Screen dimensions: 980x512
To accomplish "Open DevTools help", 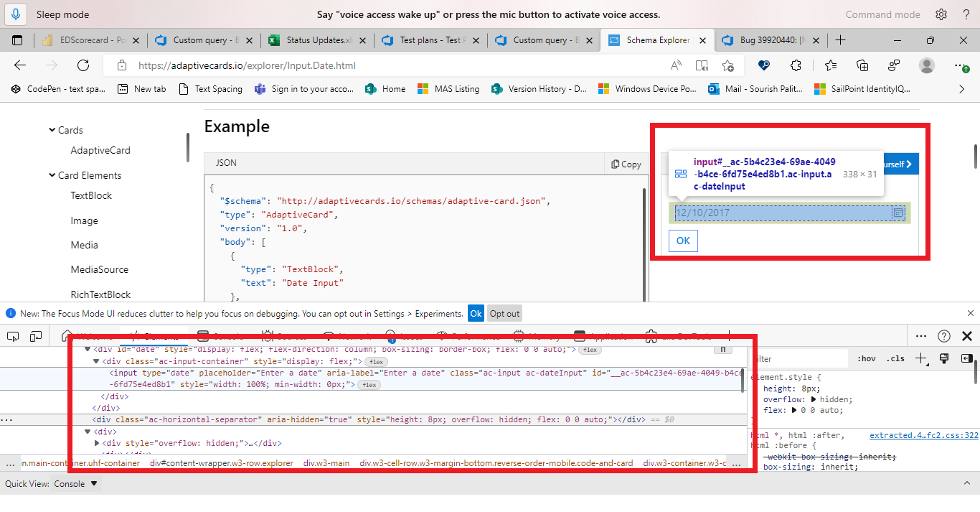I will point(944,336).
